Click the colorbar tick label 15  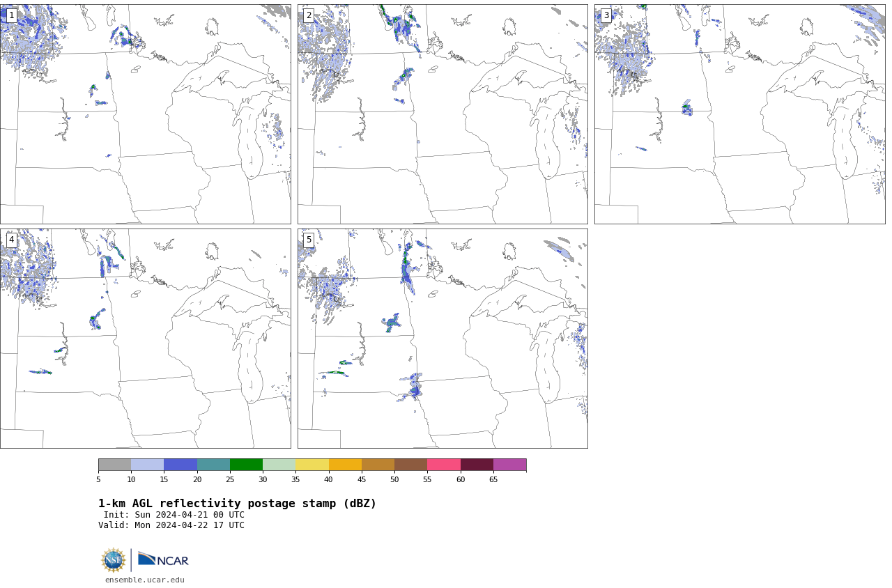(164, 479)
